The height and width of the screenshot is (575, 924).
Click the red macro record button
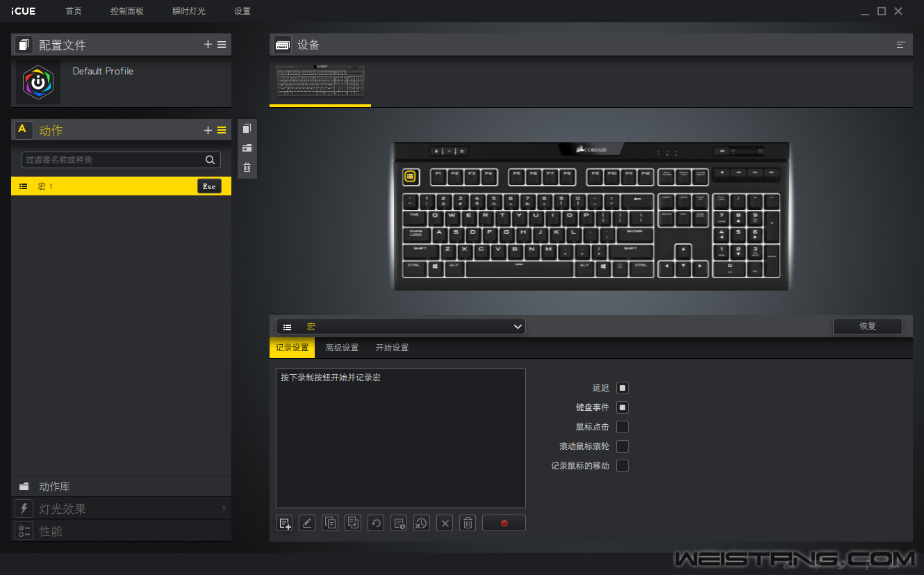504,523
